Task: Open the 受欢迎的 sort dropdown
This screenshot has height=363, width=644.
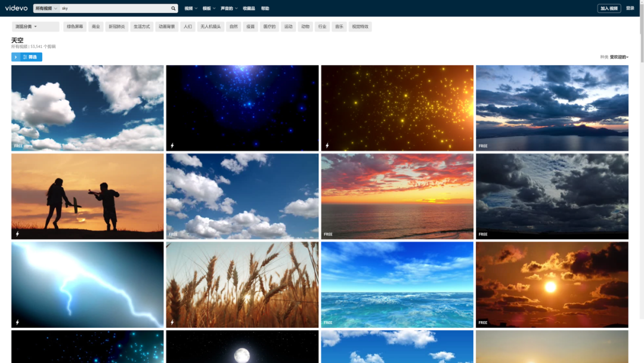Action: click(619, 57)
